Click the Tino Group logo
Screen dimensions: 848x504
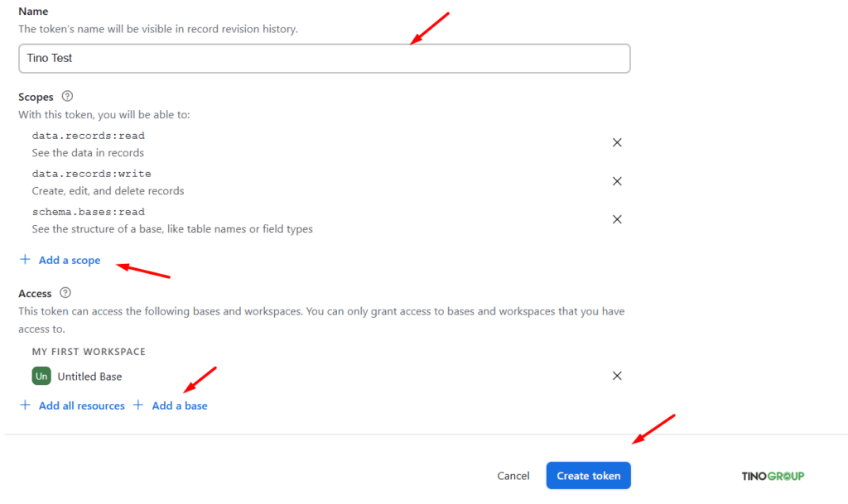pyautogui.click(x=772, y=475)
